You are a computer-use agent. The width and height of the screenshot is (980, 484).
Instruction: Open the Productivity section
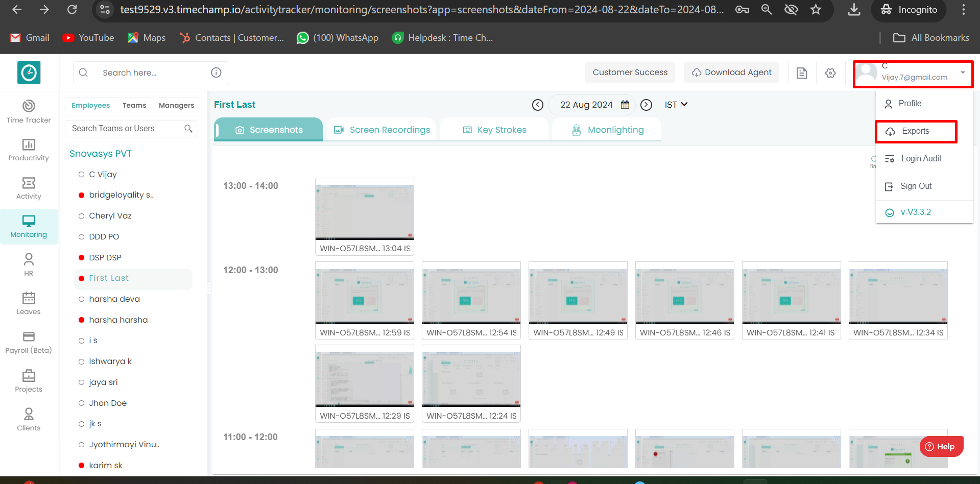point(29,150)
